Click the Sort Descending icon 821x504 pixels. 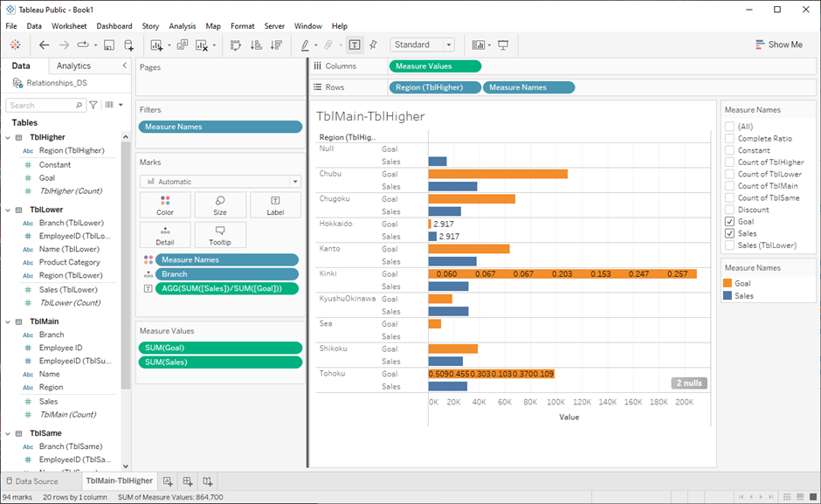276,45
